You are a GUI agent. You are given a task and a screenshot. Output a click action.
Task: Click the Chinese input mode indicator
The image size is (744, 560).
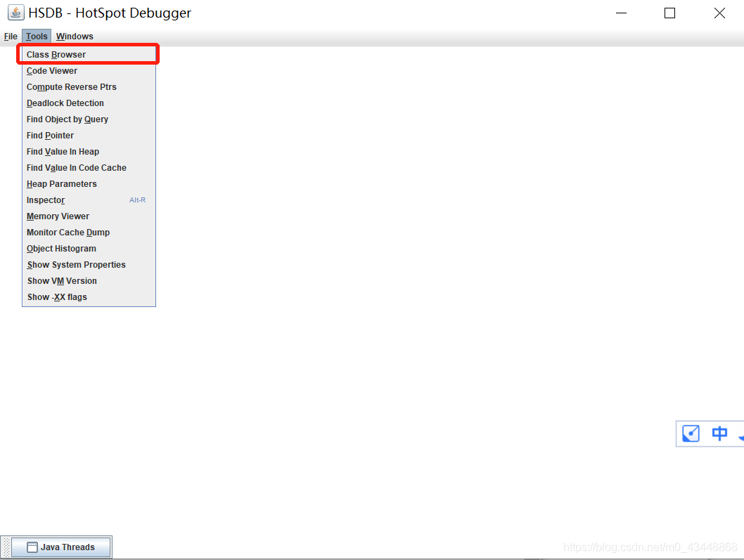pos(719,433)
